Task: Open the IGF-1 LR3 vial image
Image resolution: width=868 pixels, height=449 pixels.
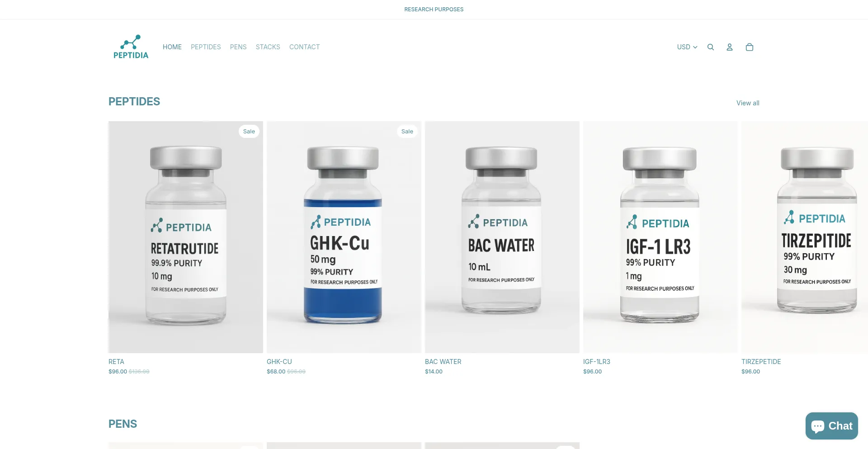Action: coord(660,237)
